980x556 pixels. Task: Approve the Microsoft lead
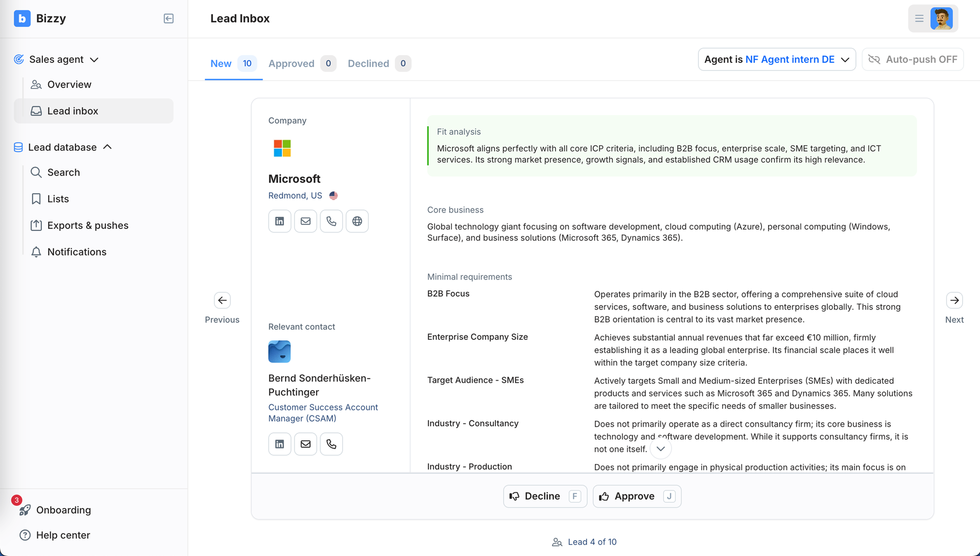[636, 496]
